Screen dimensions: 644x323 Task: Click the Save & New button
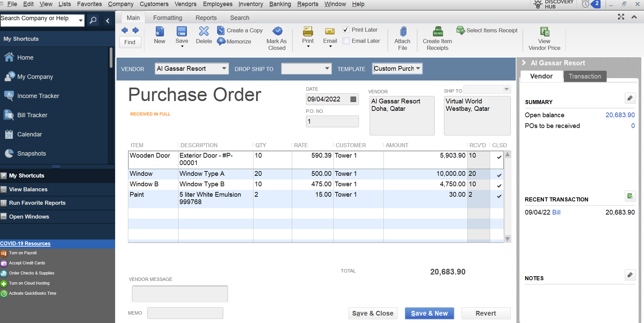tap(429, 313)
